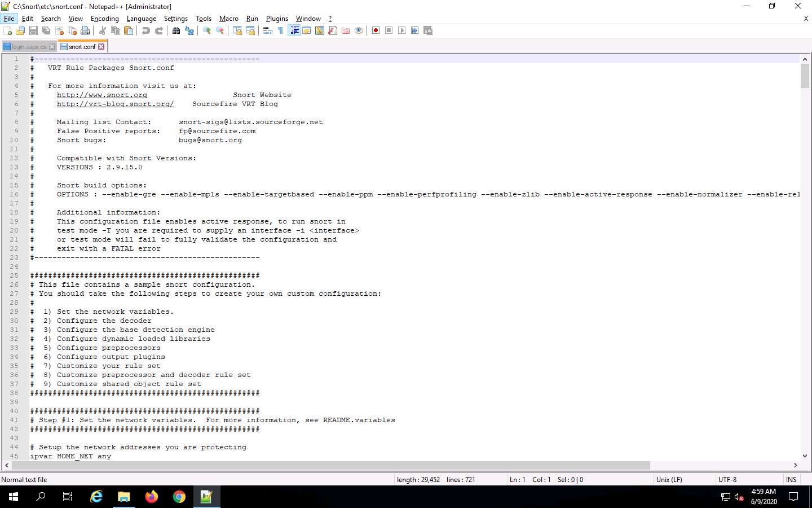Image resolution: width=812 pixels, height=508 pixels.
Task: Run macro multiple times icon
Action: pos(414,30)
